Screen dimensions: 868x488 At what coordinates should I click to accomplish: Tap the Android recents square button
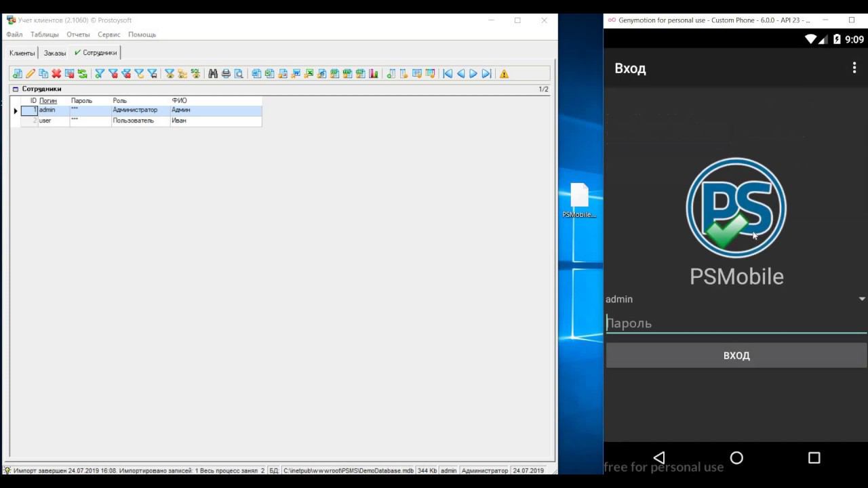[814, 457]
